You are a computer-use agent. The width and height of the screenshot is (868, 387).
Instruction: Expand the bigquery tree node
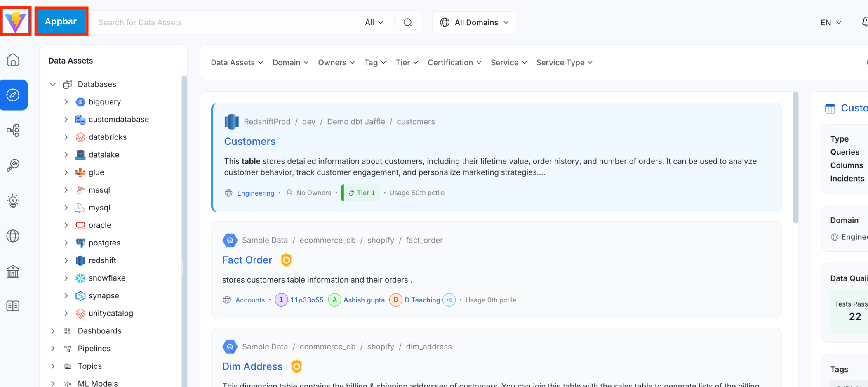66,102
